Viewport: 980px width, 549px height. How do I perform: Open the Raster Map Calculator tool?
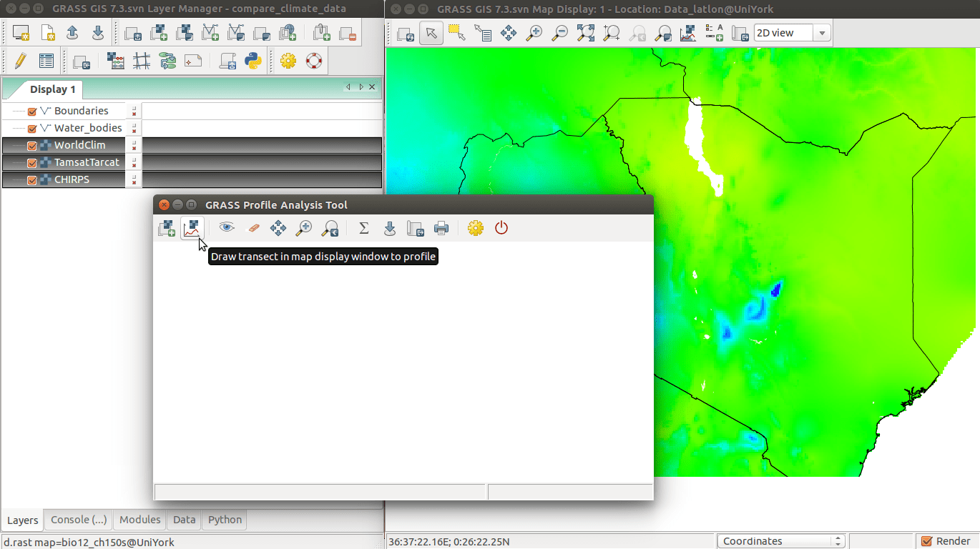(x=115, y=61)
